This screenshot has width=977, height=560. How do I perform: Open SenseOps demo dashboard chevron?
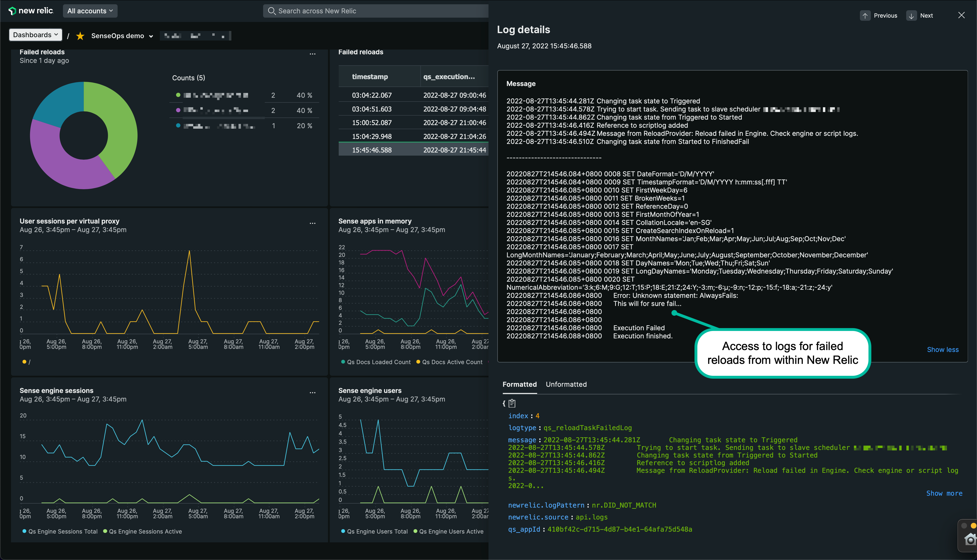tap(151, 36)
